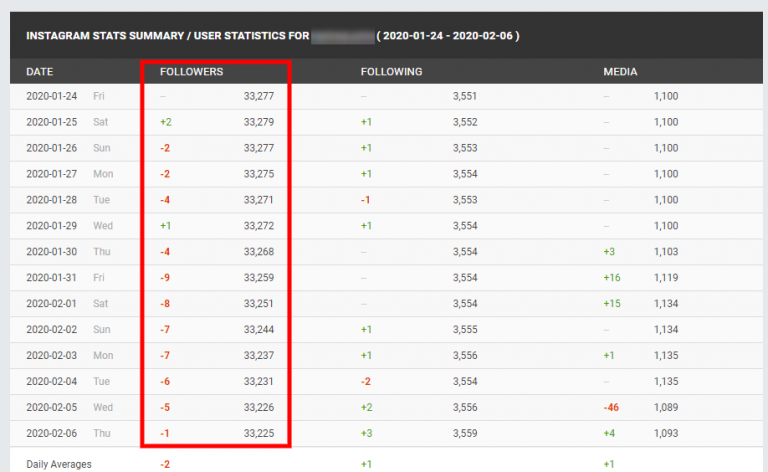Select the date 2020-02-05
This screenshot has height=472, width=768.
(x=51, y=407)
